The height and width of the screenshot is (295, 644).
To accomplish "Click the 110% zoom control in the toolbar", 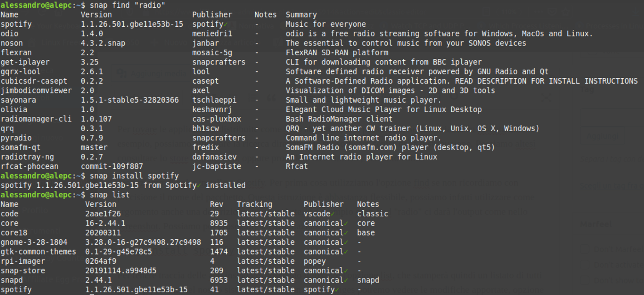I will click(509, 12).
